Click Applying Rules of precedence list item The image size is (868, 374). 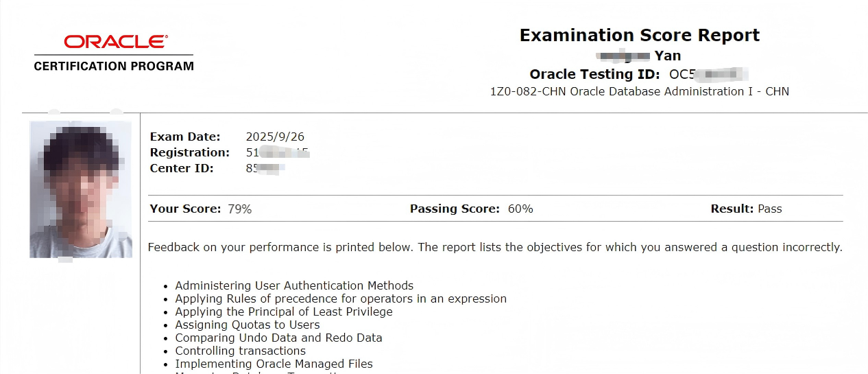click(x=341, y=299)
